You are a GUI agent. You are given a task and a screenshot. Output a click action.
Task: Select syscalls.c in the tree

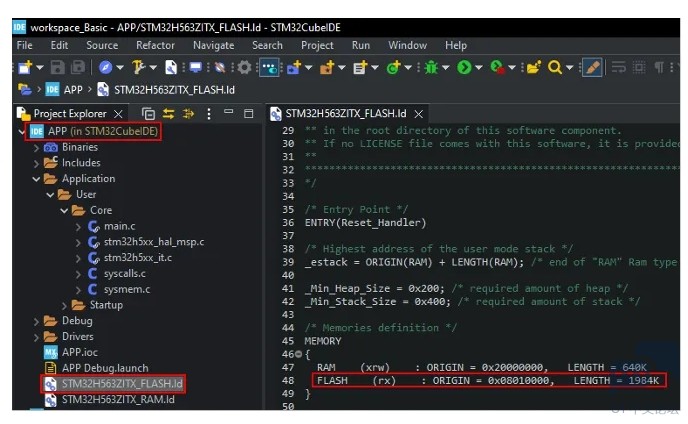click(125, 273)
